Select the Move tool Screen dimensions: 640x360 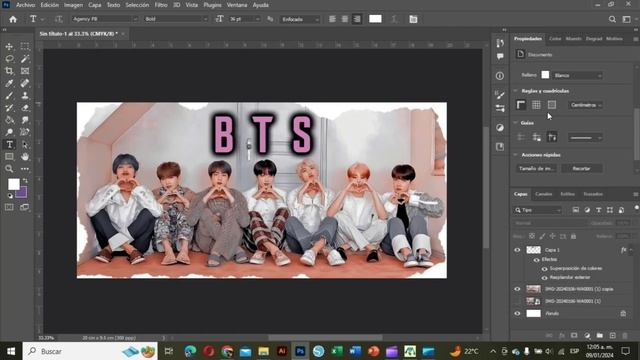9,47
